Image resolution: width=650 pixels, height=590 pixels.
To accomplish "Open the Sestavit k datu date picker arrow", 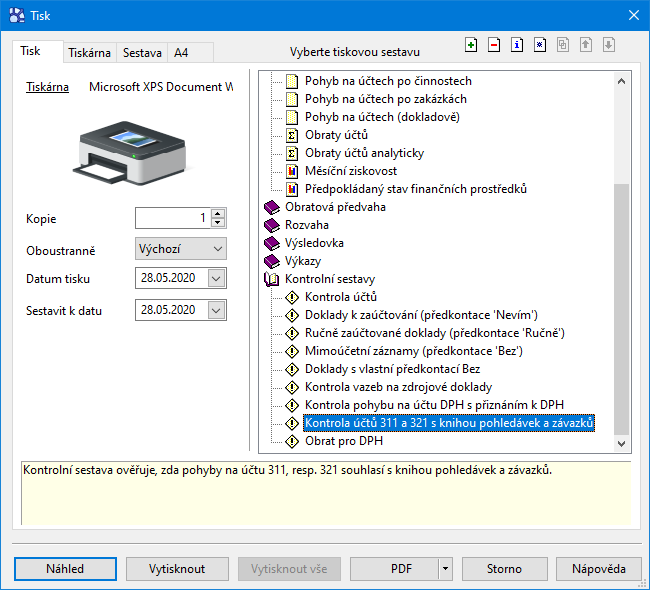I will [216, 310].
